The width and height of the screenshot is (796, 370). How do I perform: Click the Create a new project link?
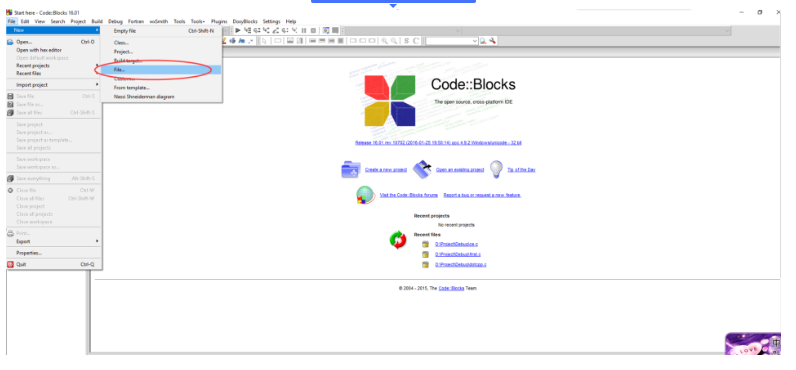click(x=386, y=170)
